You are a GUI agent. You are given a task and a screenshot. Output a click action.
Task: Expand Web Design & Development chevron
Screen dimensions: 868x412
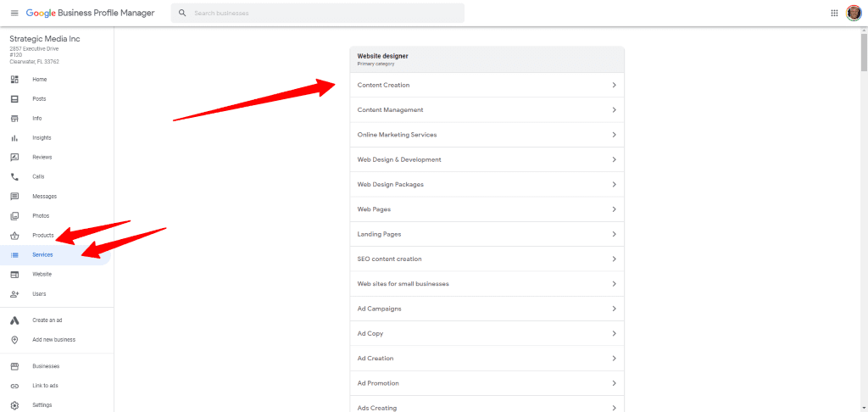614,159
